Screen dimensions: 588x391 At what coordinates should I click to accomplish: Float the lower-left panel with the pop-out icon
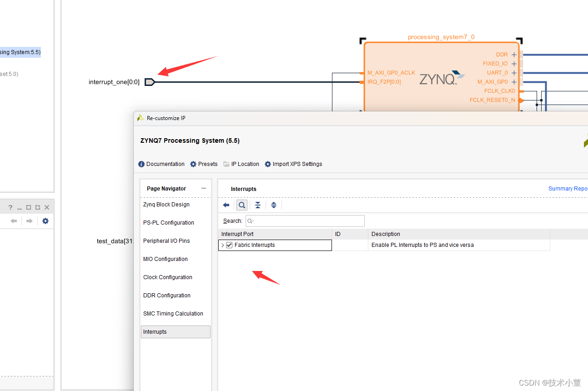38,207
